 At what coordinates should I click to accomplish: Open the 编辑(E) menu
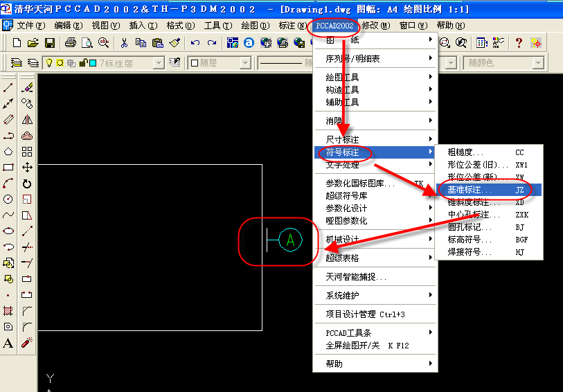point(69,26)
